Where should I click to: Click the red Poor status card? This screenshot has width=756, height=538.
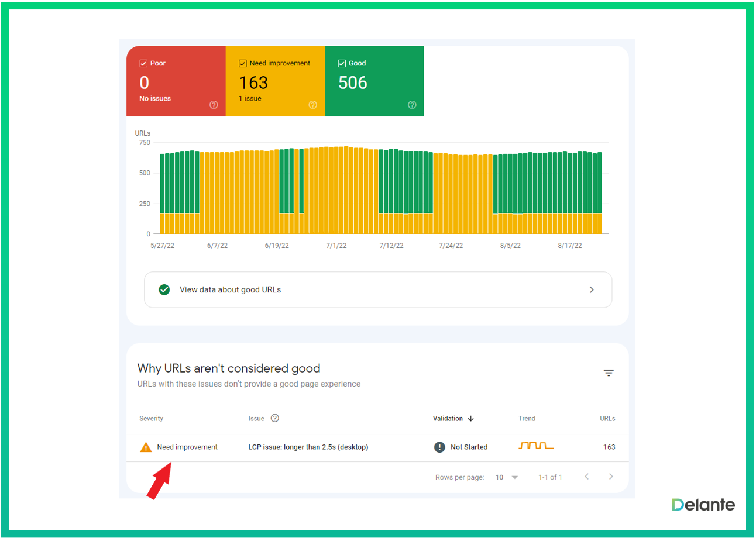point(176,82)
